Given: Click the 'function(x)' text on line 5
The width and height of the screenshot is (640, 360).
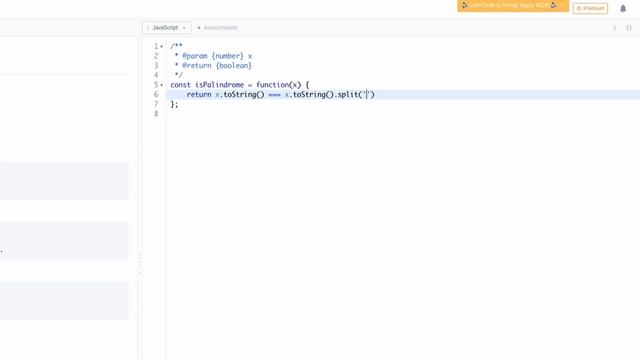Looking at the screenshot, I should tap(278, 85).
